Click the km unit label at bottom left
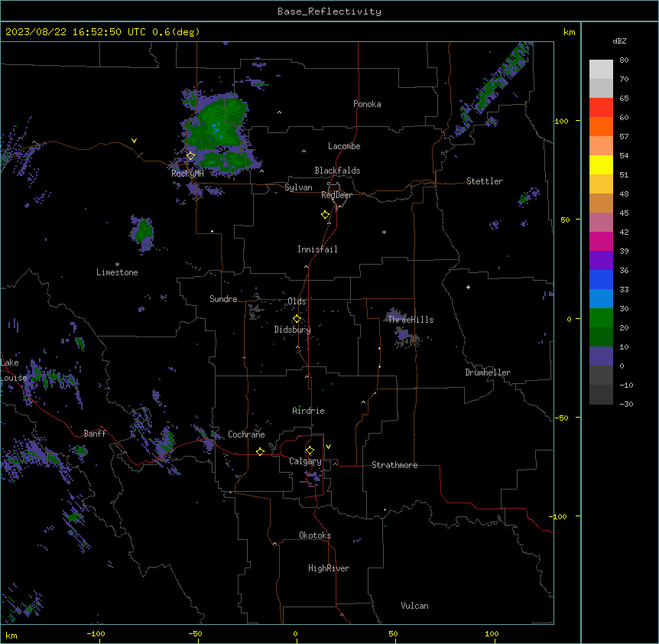Viewport: 659px width, 644px height. pos(11,635)
